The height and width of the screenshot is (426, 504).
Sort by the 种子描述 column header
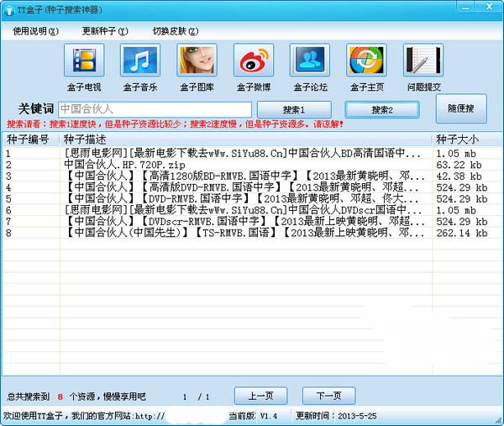tap(244, 139)
